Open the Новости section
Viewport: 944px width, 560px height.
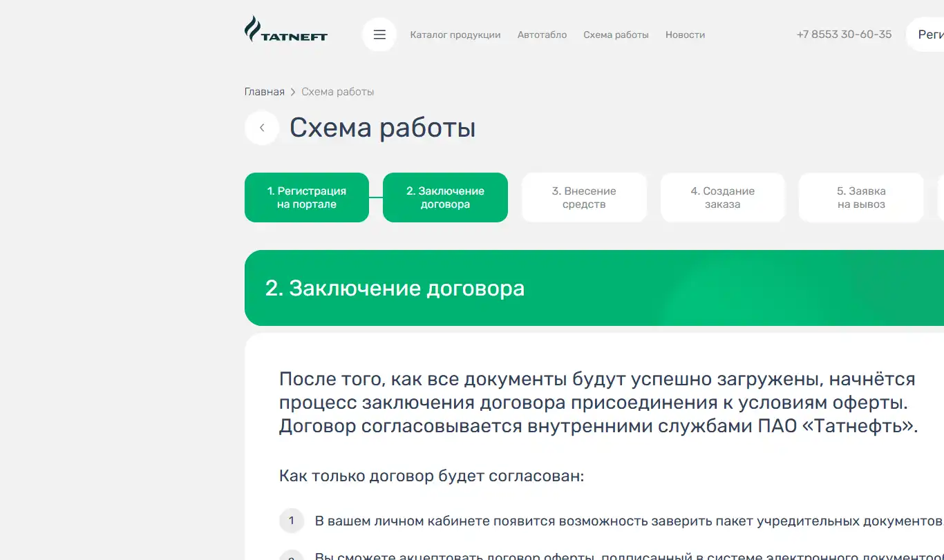click(x=685, y=35)
